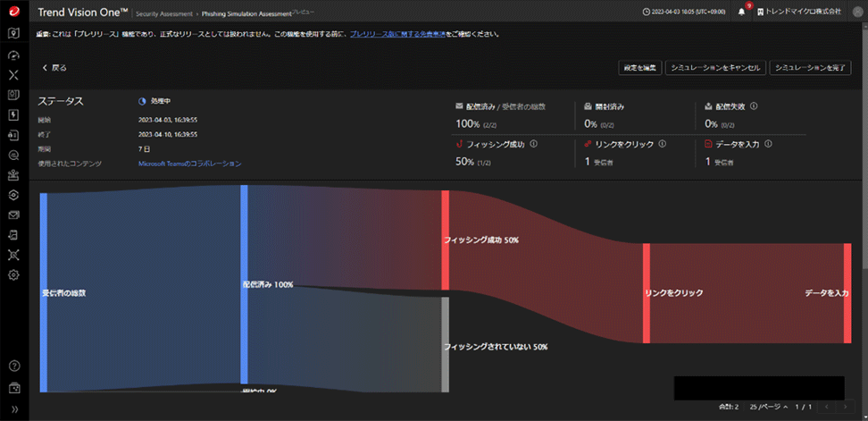
Task: Open the envelope email icon in sidebar
Action: pos(13,215)
